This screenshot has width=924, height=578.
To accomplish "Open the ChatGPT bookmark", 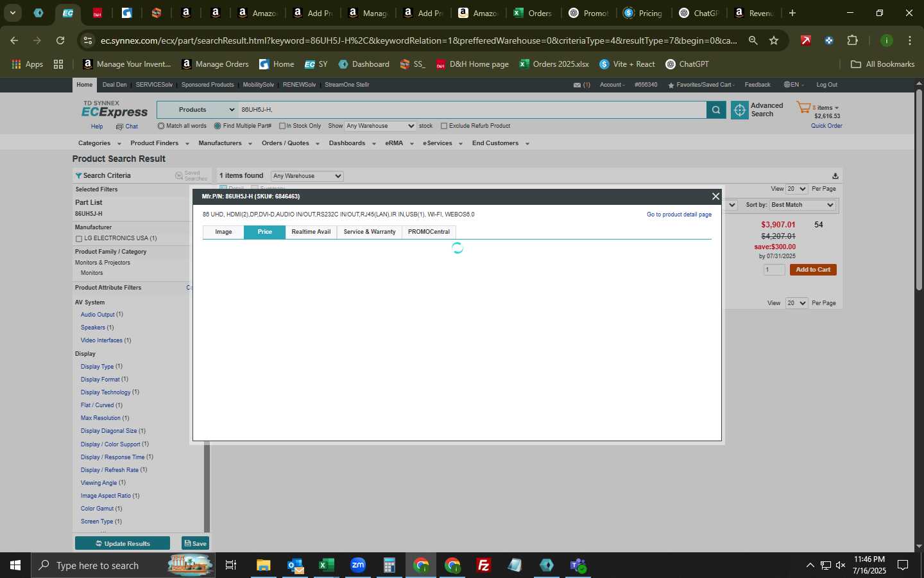I will pos(687,64).
